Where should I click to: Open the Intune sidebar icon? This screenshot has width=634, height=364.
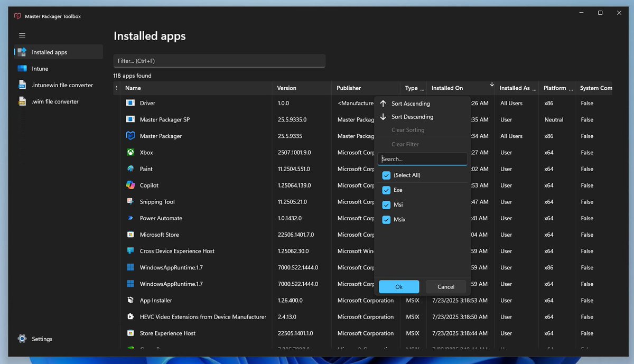(22, 69)
